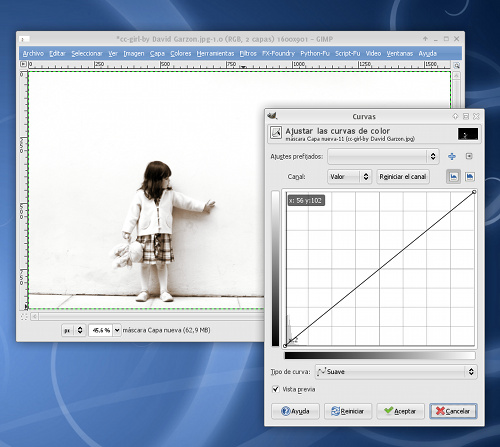Viewport: 500px width, 447px height.
Task: Click the curves tool icon in dialog header
Action: 276,133
